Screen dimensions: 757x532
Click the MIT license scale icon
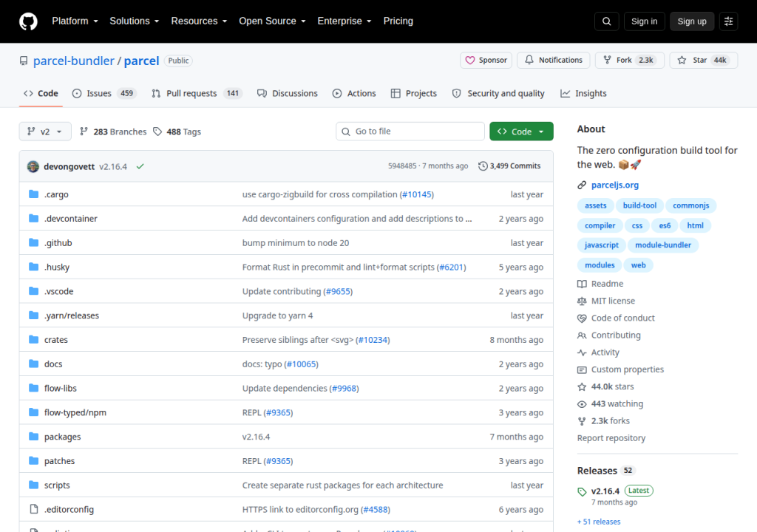click(x=582, y=301)
